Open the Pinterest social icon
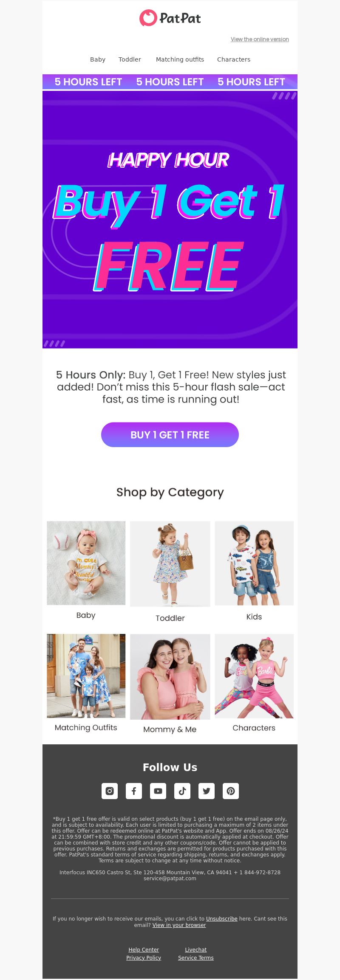 pyautogui.click(x=231, y=791)
